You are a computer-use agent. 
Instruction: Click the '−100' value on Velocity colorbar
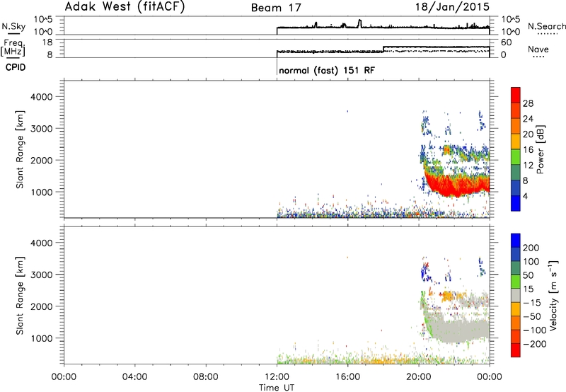535,330
